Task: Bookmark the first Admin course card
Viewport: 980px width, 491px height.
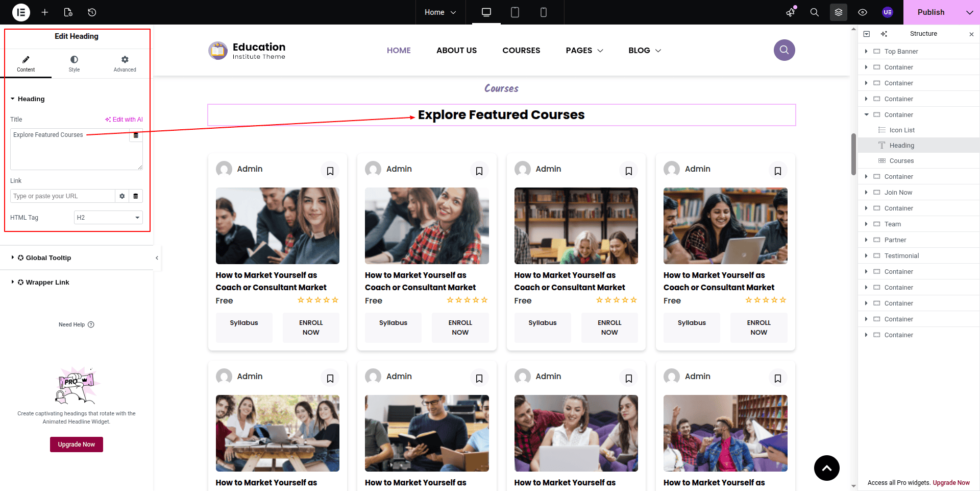Action: [330, 171]
